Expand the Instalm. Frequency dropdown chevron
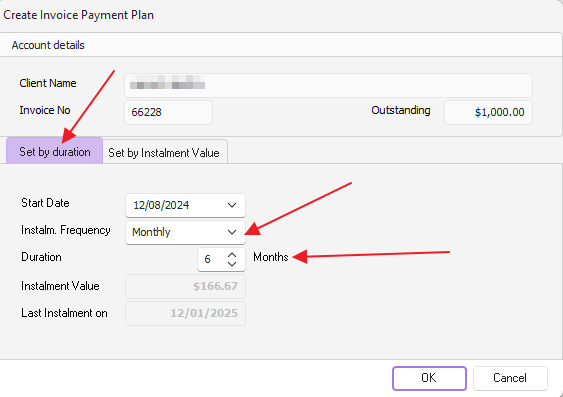 click(232, 232)
